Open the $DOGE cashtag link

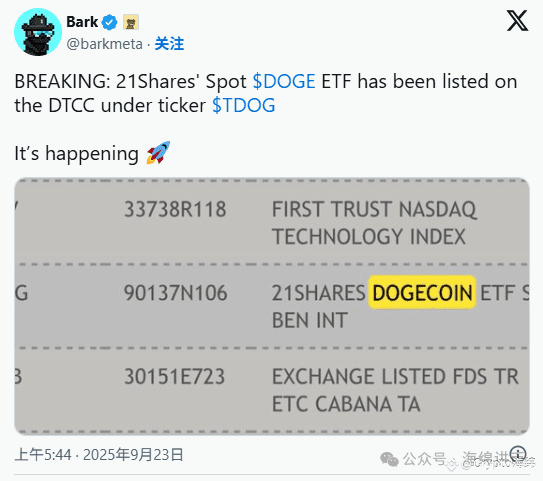(x=284, y=82)
